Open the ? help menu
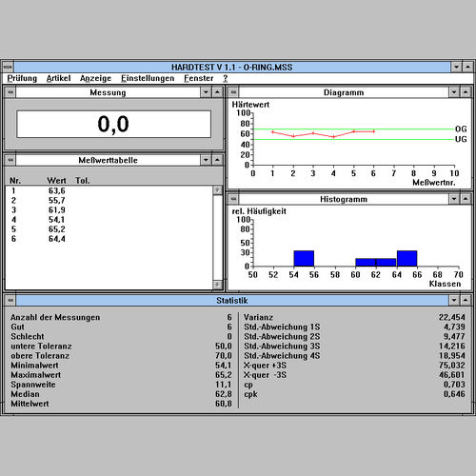Image resolution: width=476 pixels, height=476 pixels. coord(226,78)
